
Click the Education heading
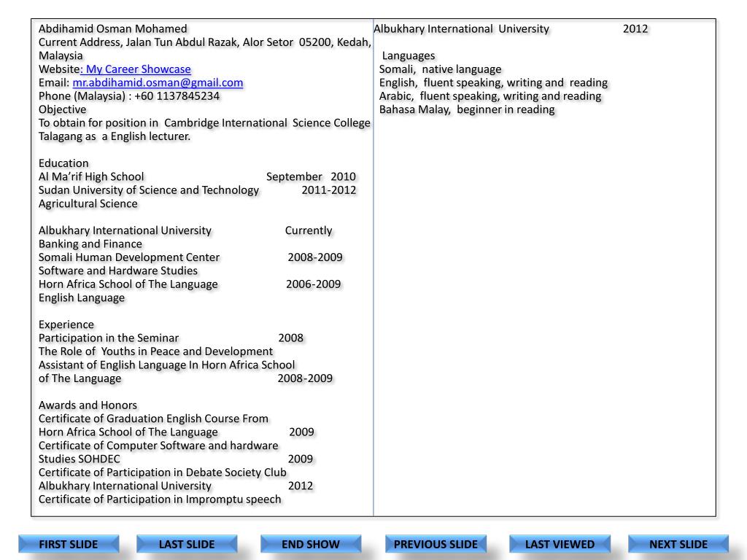(63, 163)
